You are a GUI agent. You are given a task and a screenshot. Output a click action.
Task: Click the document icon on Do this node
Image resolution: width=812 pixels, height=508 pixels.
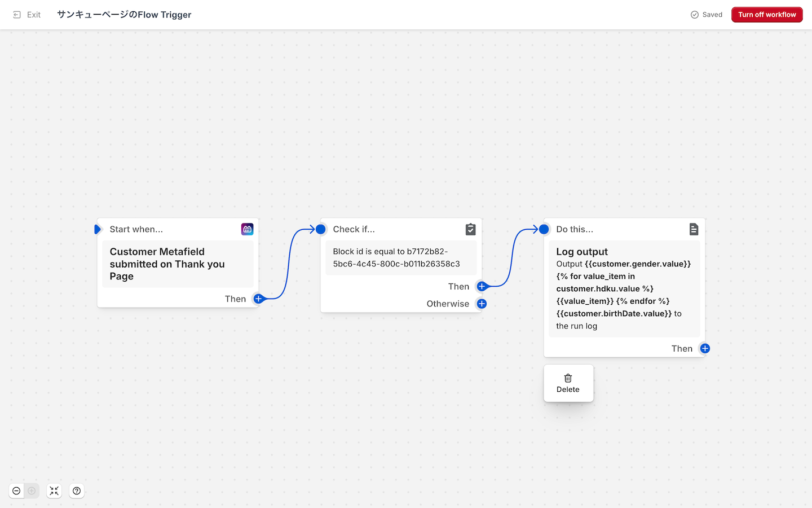694,229
